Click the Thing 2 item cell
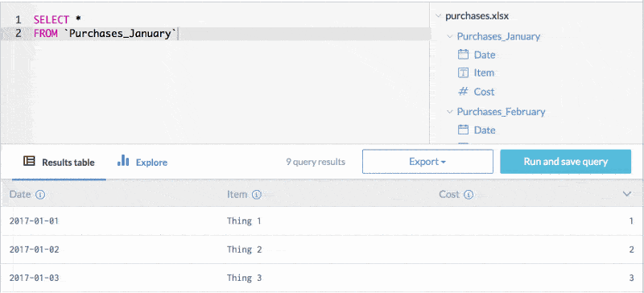 click(245, 250)
